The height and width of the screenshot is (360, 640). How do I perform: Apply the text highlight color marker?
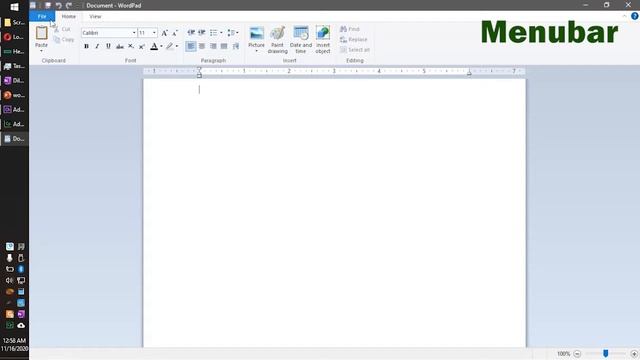[x=169, y=46]
